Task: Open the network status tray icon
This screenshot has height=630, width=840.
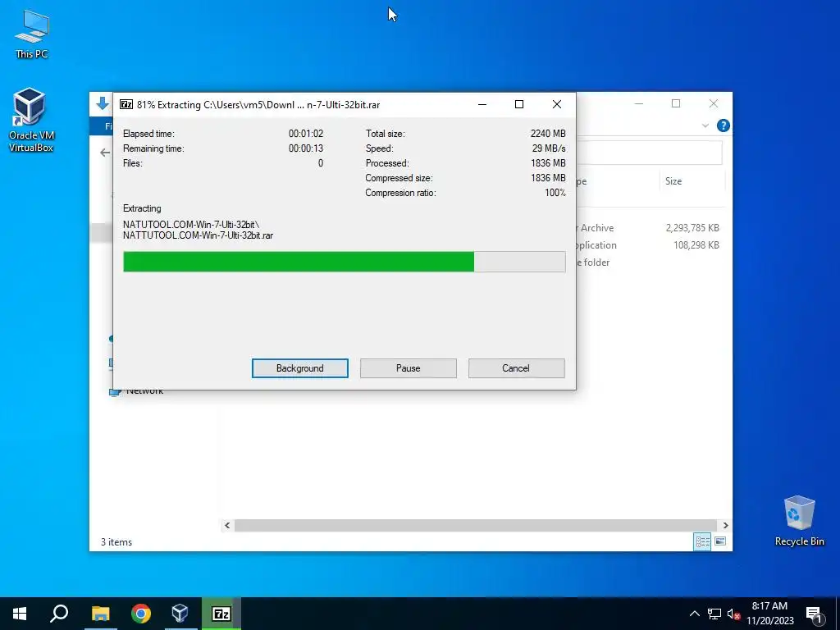Action: 714,614
